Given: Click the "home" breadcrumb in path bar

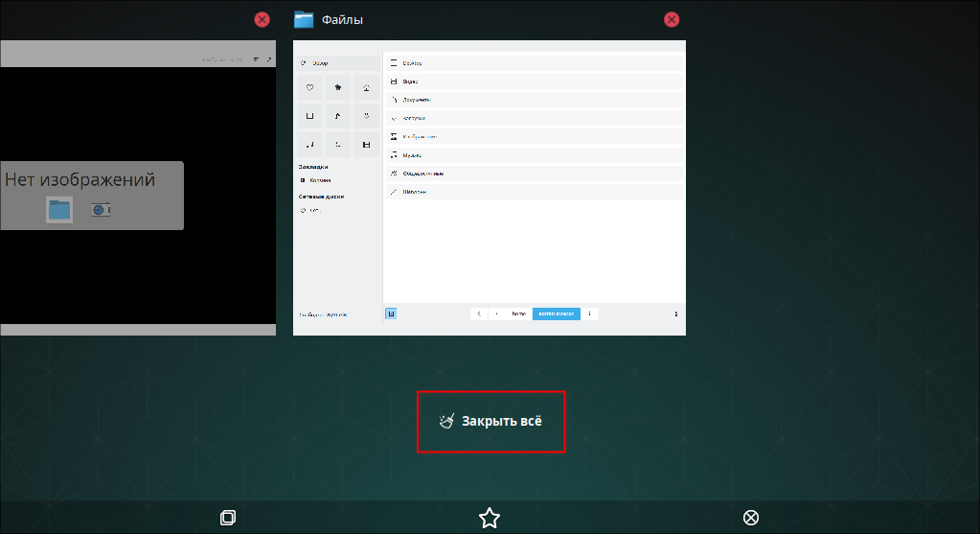Looking at the screenshot, I should point(518,313).
